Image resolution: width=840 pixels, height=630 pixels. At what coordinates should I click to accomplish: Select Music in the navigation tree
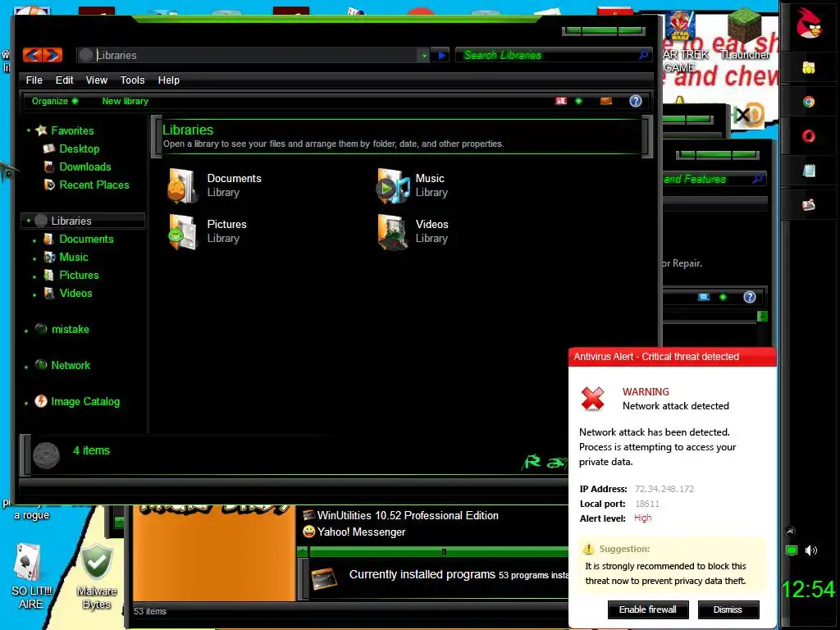(73, 257)
